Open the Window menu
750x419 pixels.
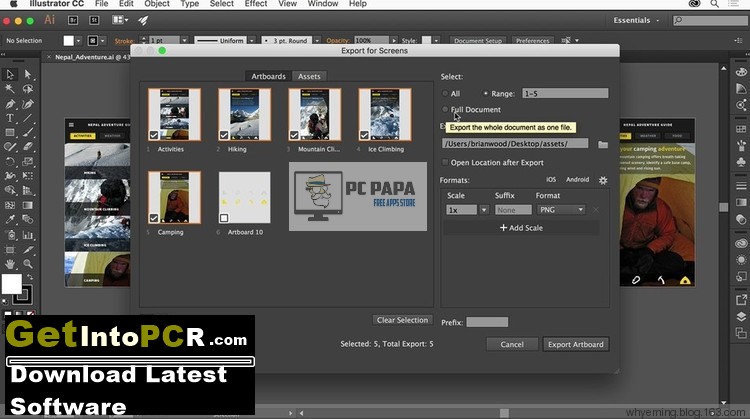coord(323,4)
